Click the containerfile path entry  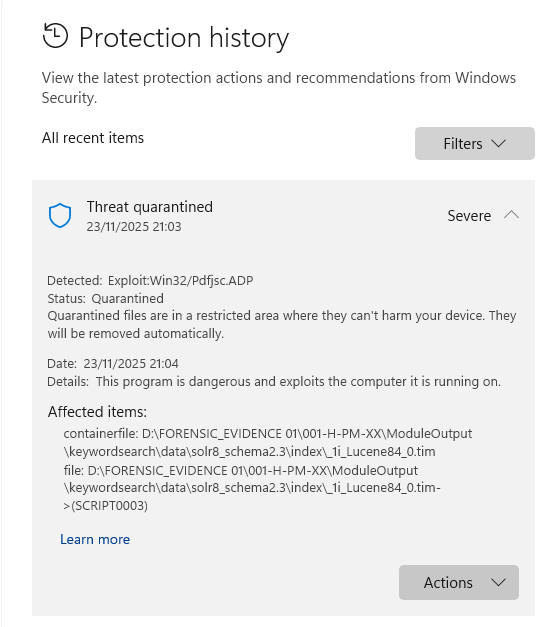coord(268,442)
